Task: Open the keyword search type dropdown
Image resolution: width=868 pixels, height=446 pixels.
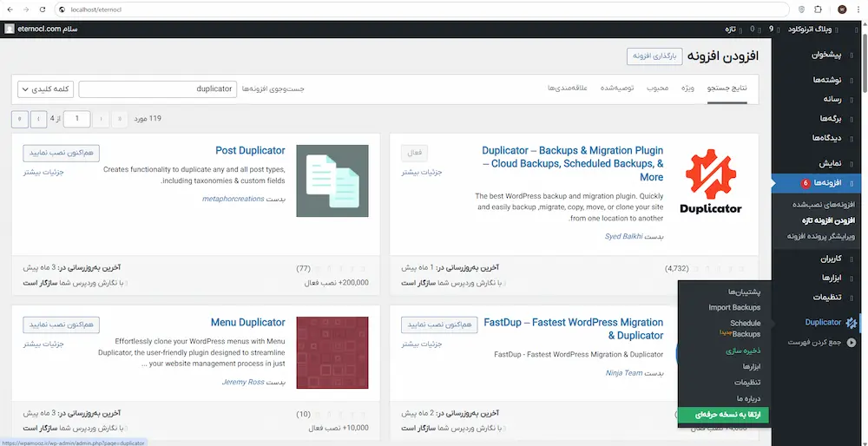Action: [46, 89]
